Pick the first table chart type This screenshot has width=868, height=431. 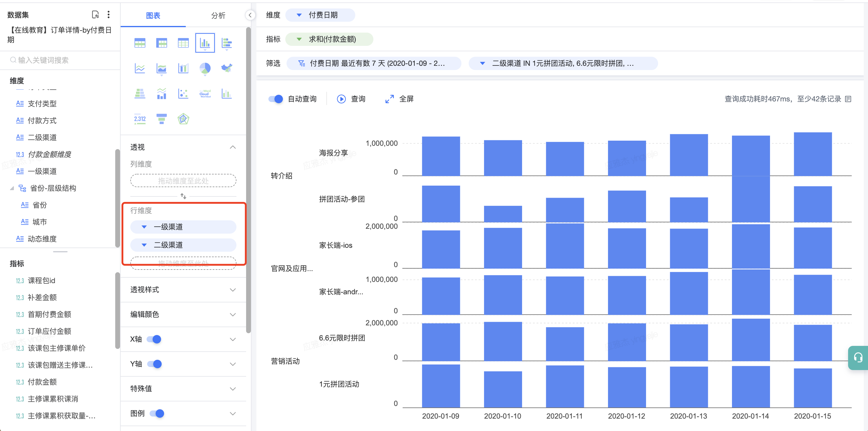tap(140, 43)
